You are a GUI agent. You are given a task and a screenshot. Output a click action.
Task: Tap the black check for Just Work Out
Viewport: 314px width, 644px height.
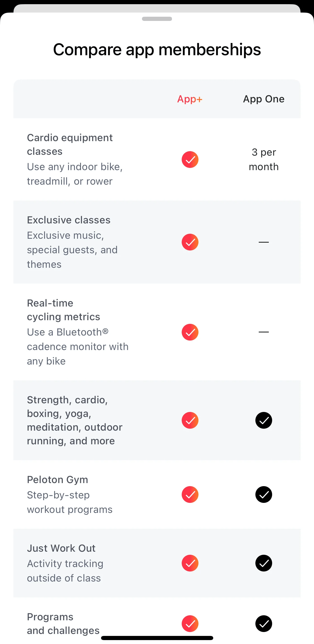264,563
